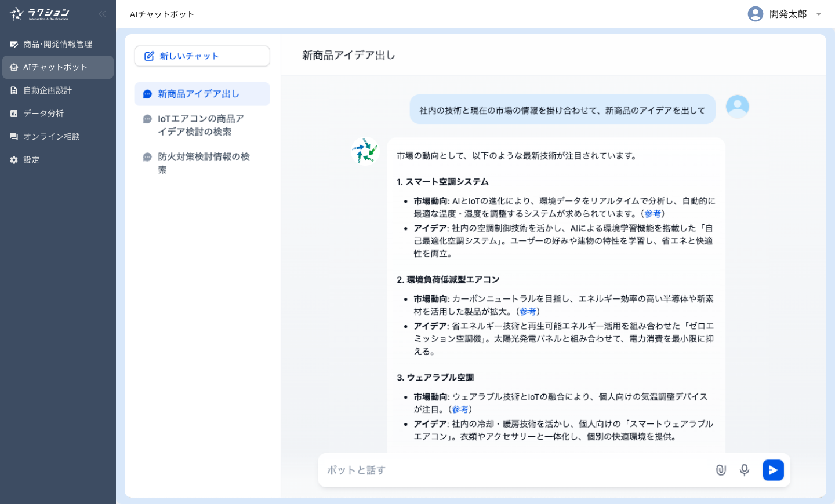Screen dimensions: 835x504
Task: Start voice input with the microphone icon
Action: point(745,470)
